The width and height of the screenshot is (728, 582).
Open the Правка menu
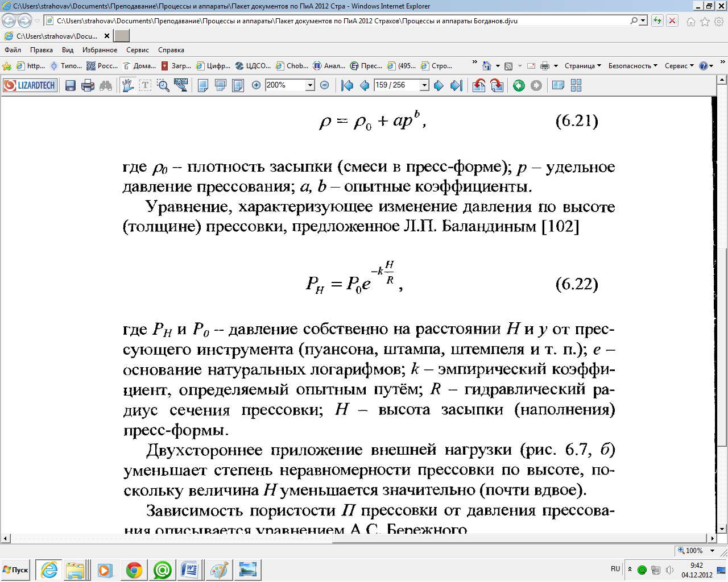42,50
